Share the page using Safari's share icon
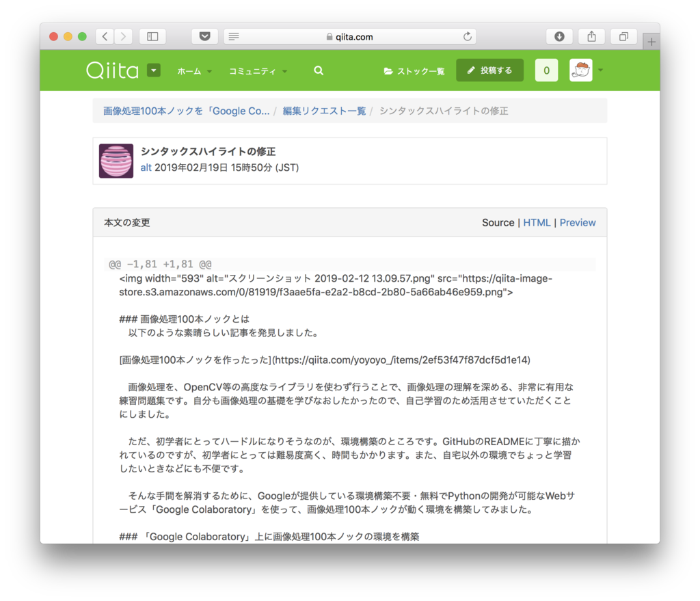Viewport: 700px width, 601px height. coord(591,36)
